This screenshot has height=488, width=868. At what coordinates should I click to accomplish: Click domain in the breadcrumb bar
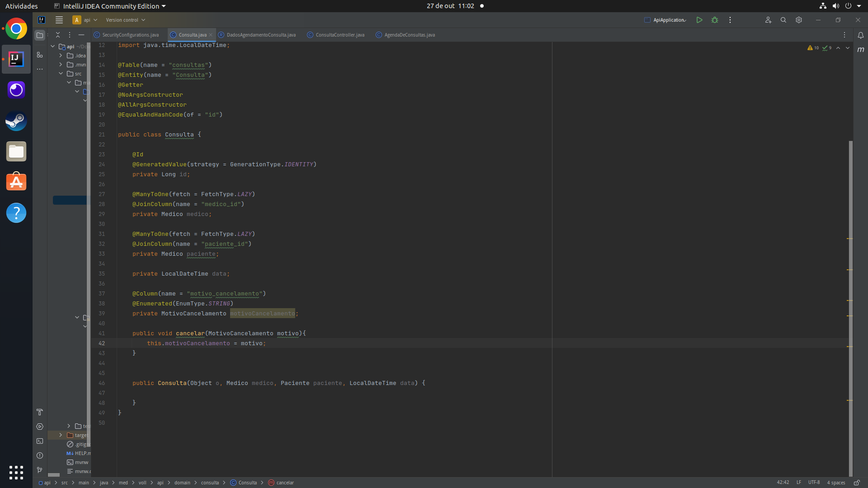[x=182, y=483]
